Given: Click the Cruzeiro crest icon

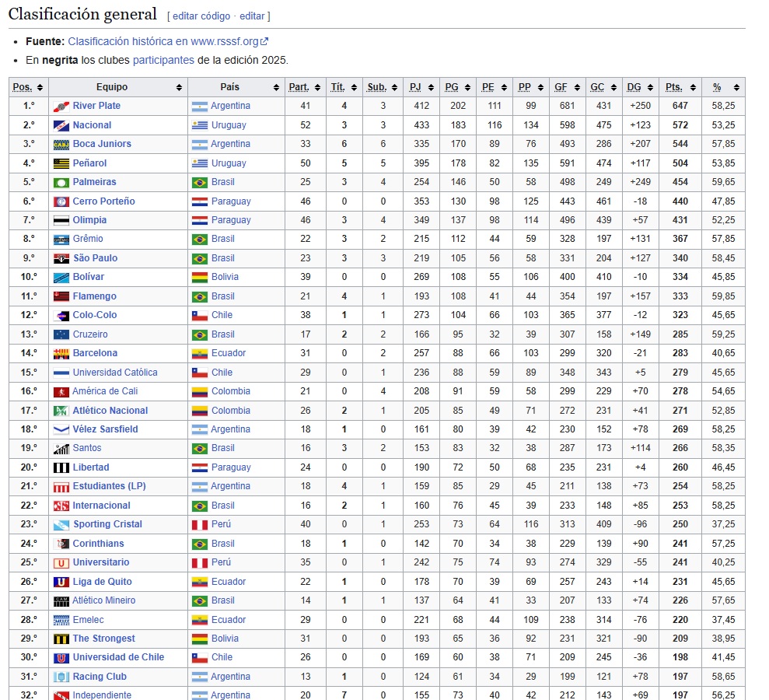Looking at the screenshot, I should click(x=61, y=334).
